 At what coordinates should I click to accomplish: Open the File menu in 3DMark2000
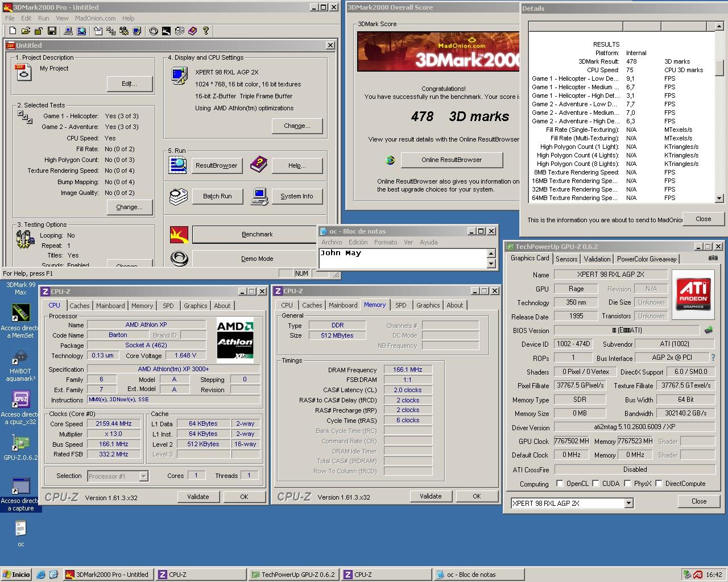10,18
